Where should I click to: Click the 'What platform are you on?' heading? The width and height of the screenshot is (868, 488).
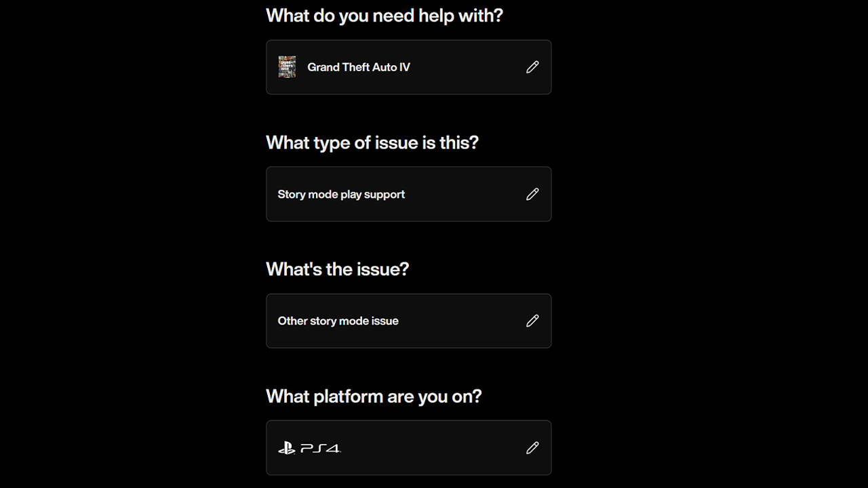(x=374, y=396)
